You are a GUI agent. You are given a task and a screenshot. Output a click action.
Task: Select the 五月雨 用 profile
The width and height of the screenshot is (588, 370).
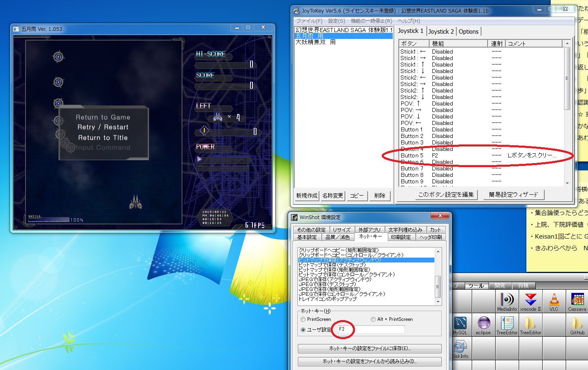344,36
